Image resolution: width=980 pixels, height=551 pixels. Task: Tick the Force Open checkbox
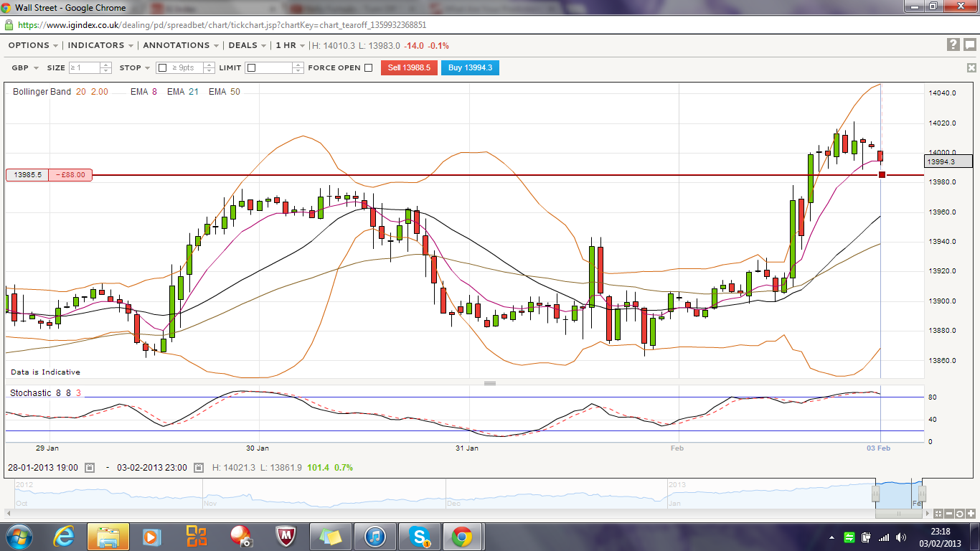pos(369,68)
